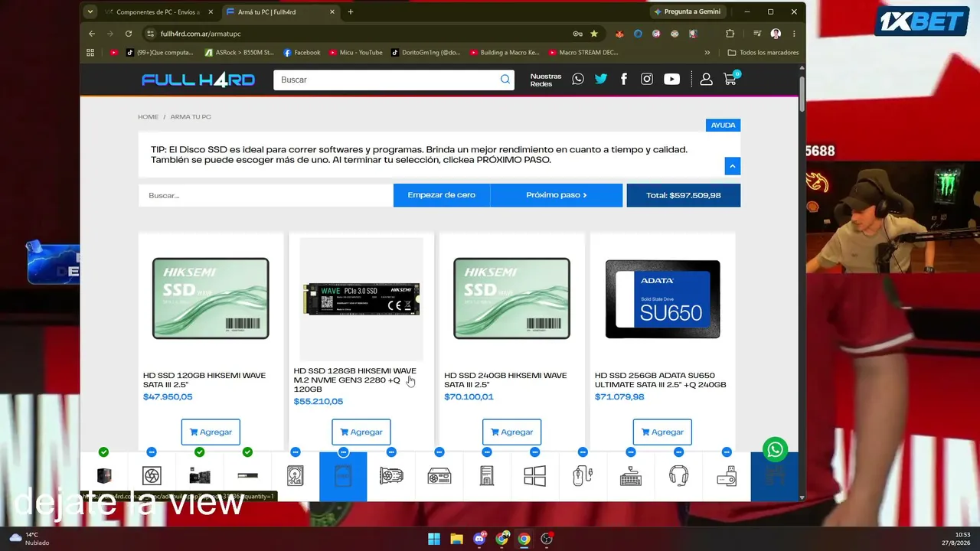Image resolution: width=980 pixels, height=551 pixels.
Task: Open the Windows operating system step icon
Action: point(534,476)
